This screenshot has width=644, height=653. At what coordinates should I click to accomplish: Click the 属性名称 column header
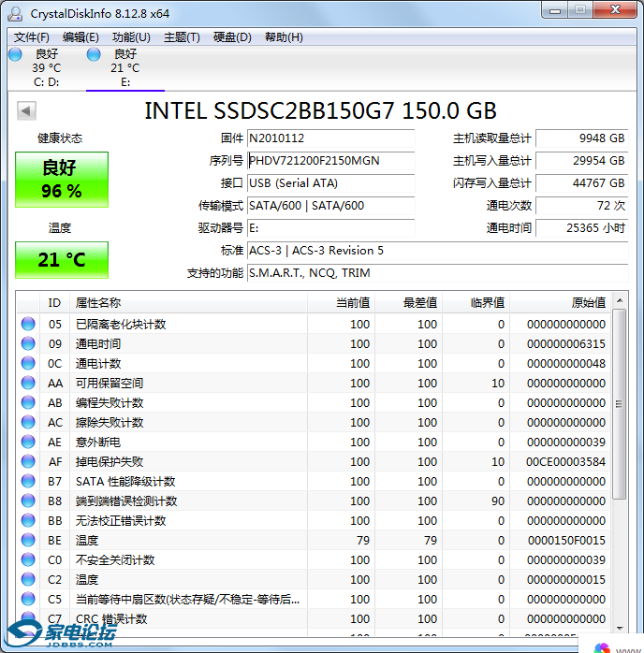tap(188, 303)
